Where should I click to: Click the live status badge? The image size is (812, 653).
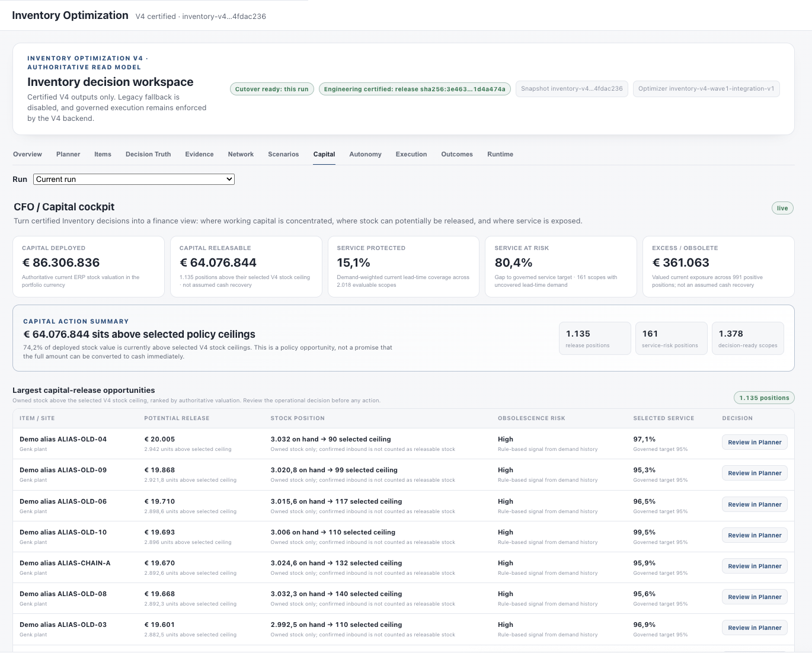click(782, 208)
